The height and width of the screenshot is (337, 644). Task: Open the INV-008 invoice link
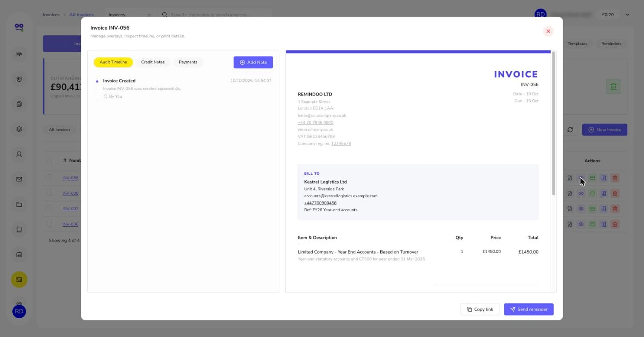coord(70,193)
